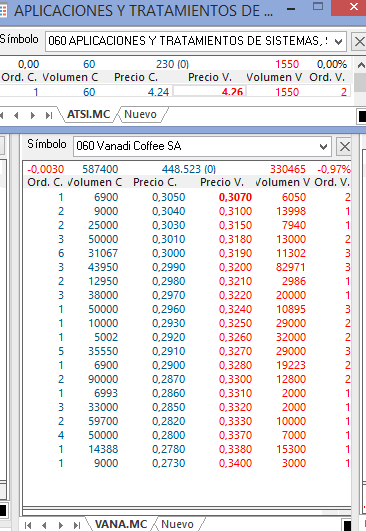Switch to the ATSI.MC tab
Screen dimensions: 366x531
coord(88,114)
